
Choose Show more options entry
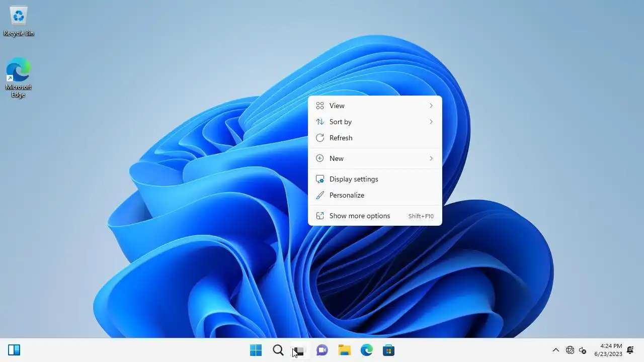point(375,216)
